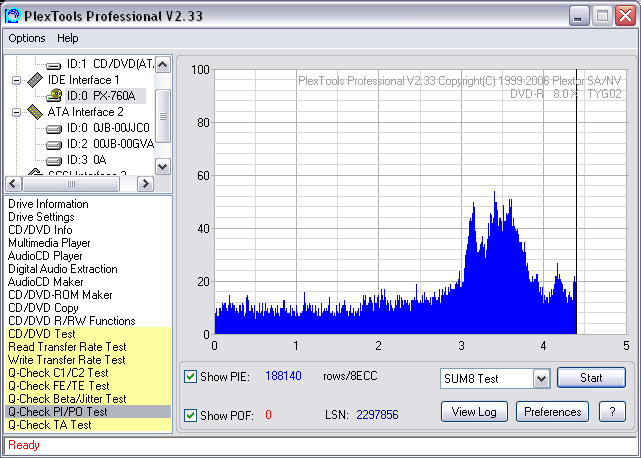Click the horizontal scroll-right arrow
Image resolution: width=641 pixels, height=458 pixels.
coord(145,184)
